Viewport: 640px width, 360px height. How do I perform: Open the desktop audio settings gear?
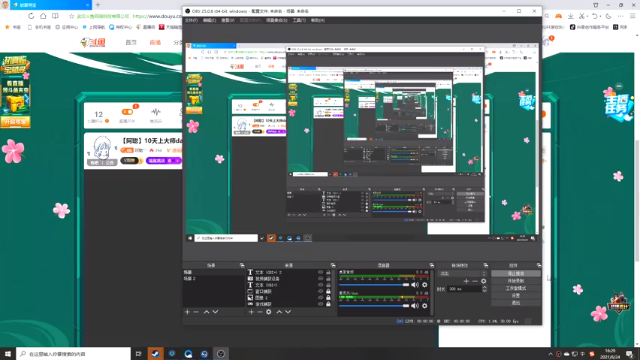tap(425, 285)
